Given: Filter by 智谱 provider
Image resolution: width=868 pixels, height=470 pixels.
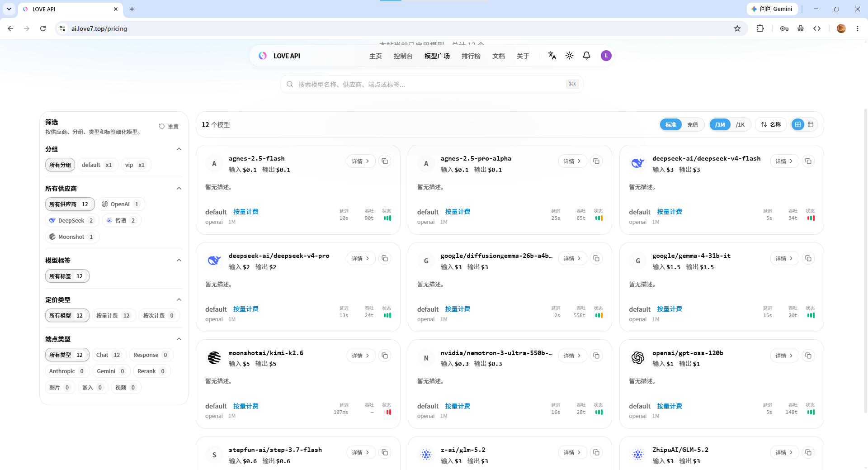Looking at the screenshot, I should click(122, 221).
